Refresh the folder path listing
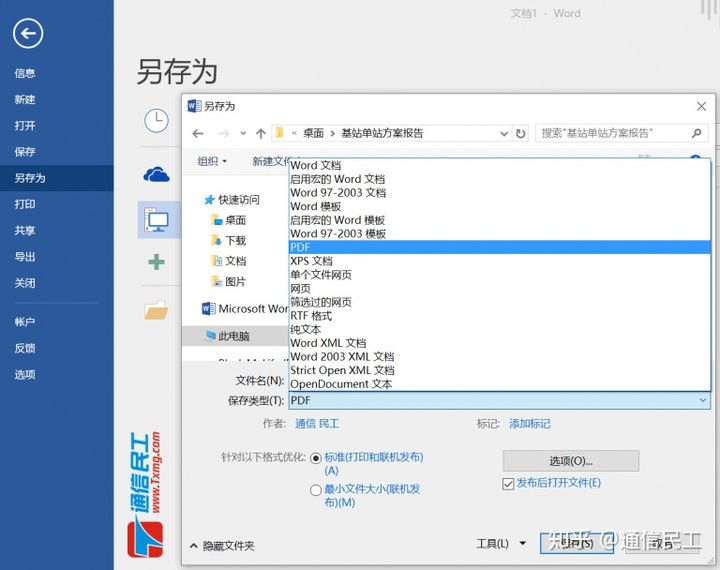 520,134
